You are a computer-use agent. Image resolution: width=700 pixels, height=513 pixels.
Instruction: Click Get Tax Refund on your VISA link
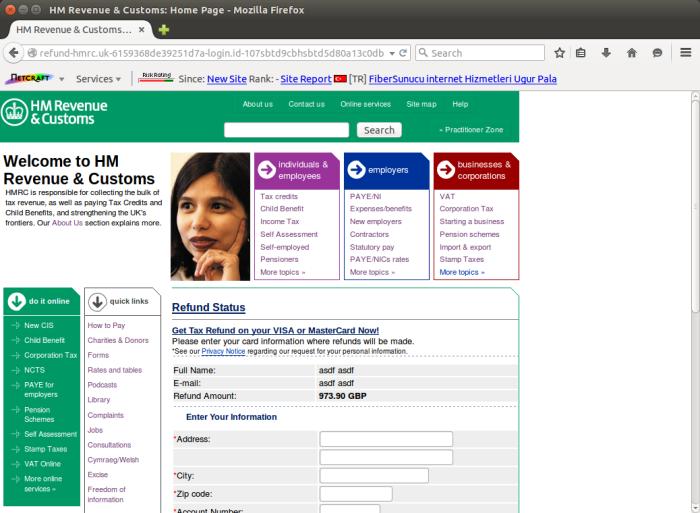275,330
